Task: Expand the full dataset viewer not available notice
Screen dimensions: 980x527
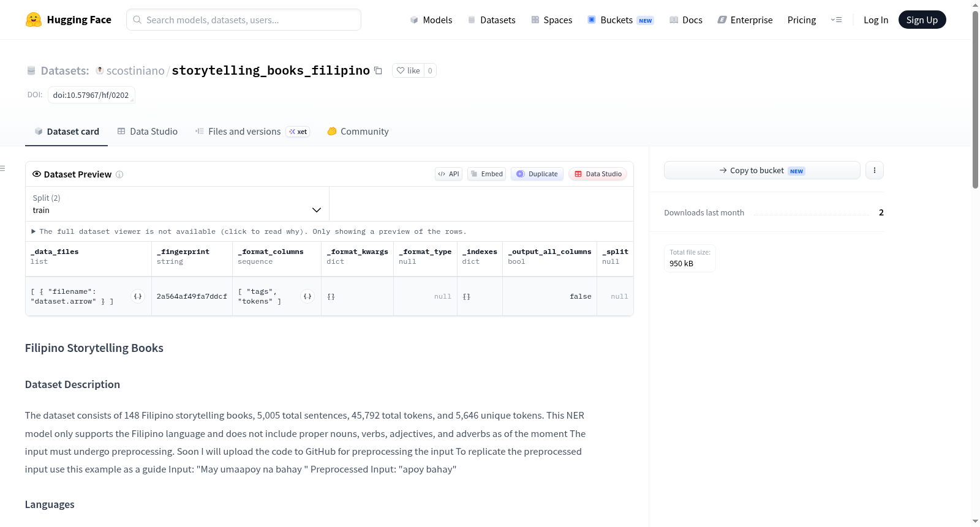Action: pyautogui.click(x=249, y=231)
